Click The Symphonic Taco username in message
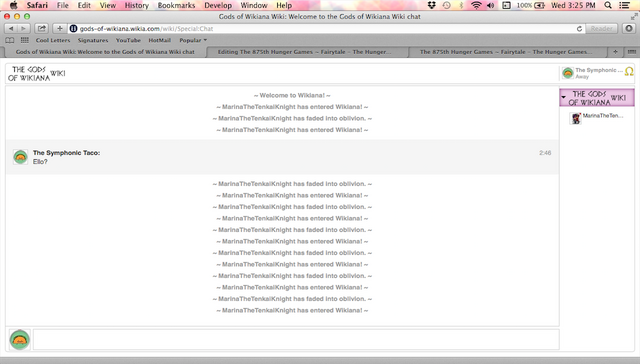The image size is (640, 364). pos(67,153)
